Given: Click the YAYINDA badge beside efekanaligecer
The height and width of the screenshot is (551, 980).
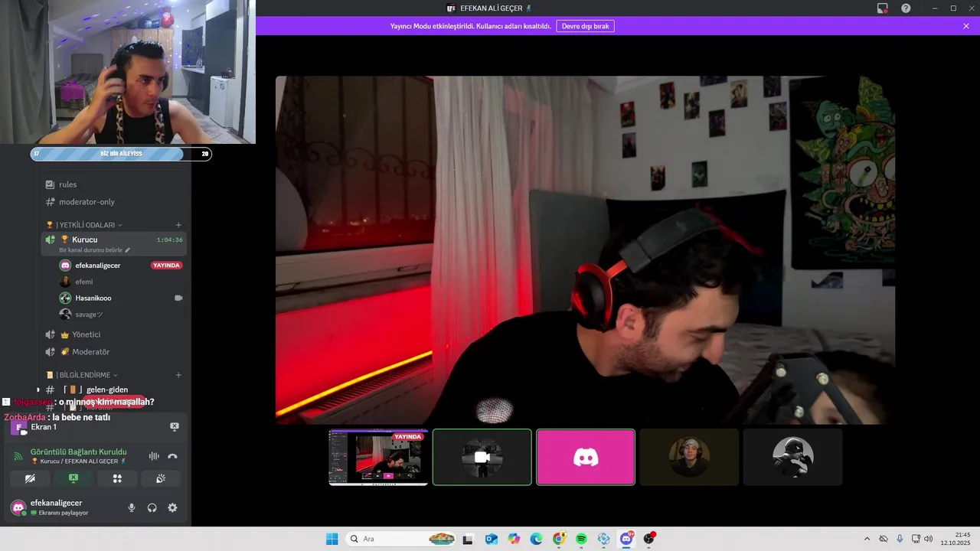Looking at the screenshot, I should (166, 266).
